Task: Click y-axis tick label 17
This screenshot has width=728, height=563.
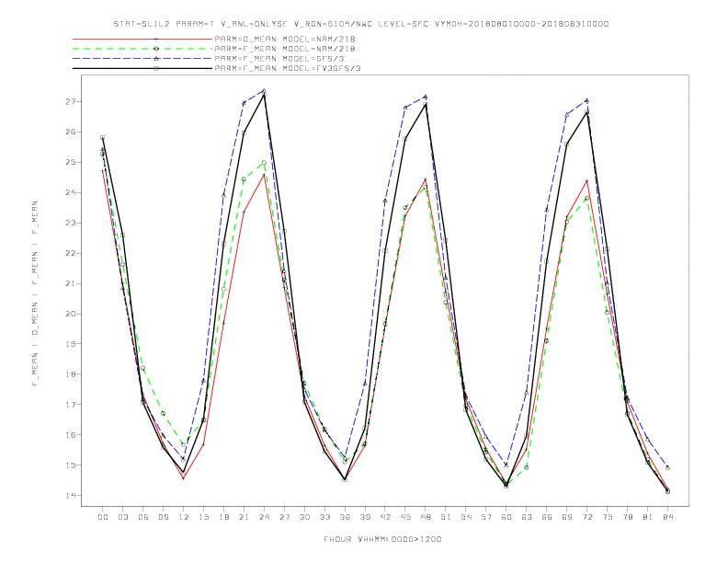Action: pos(69,405)
